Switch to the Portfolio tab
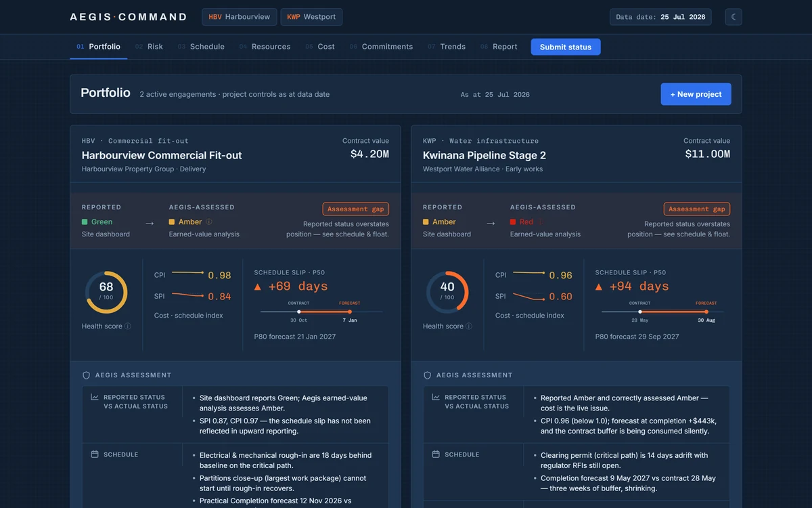 (x=98, y=47)
